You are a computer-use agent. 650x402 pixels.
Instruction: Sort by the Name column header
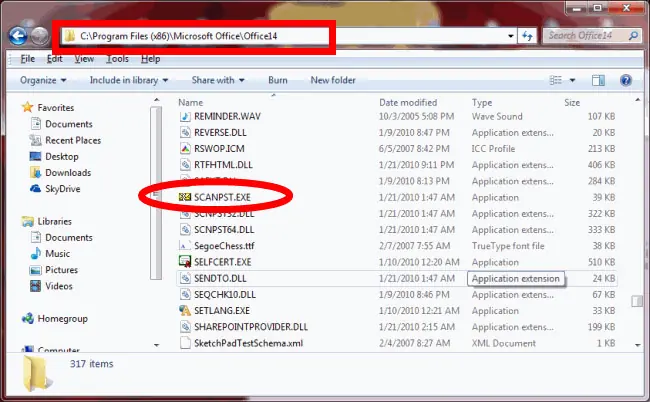tap(191, 102)
